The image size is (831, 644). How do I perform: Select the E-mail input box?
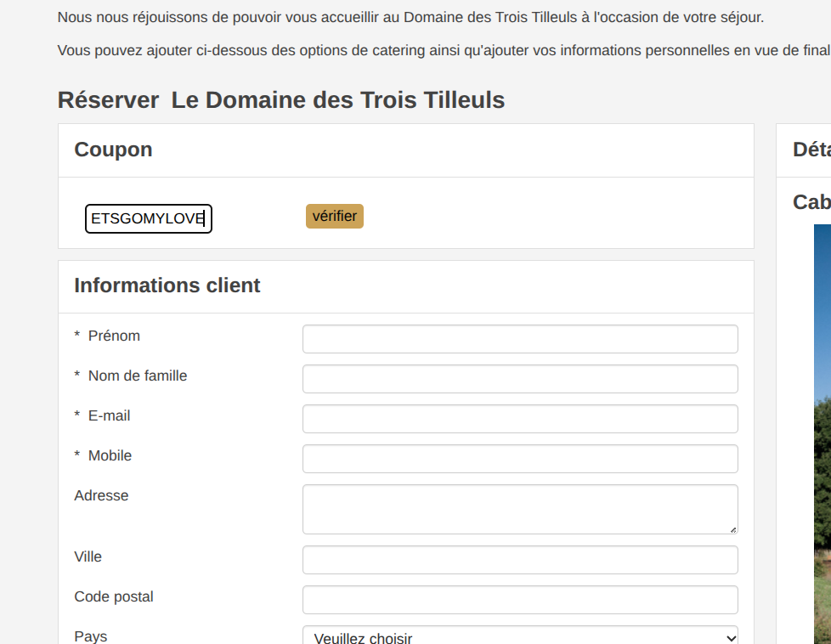pos(519,419)
